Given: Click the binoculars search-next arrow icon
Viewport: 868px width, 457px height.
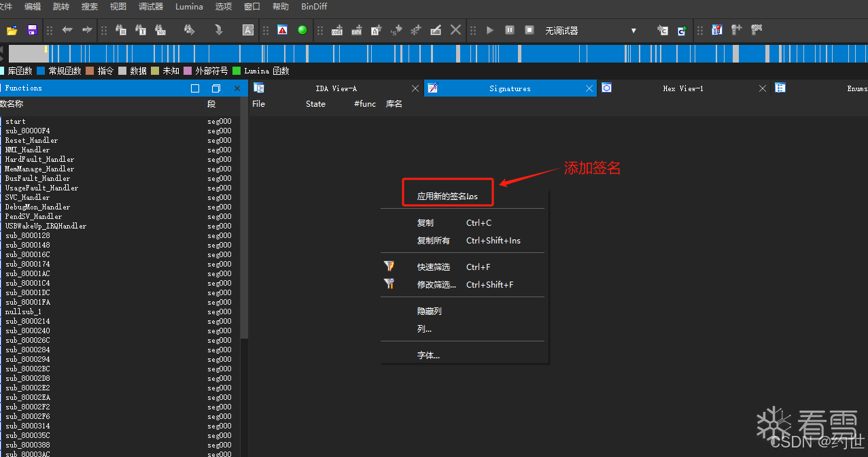Looking at the screenshot, I should pos(190,30).
